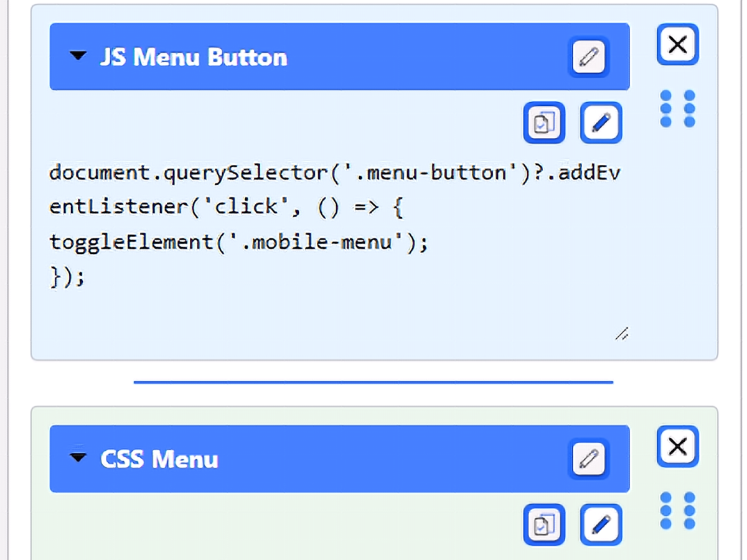Click the "CSS Menu" title text
Viewport: 747px width, 560px height.
[x=159, y=459]
